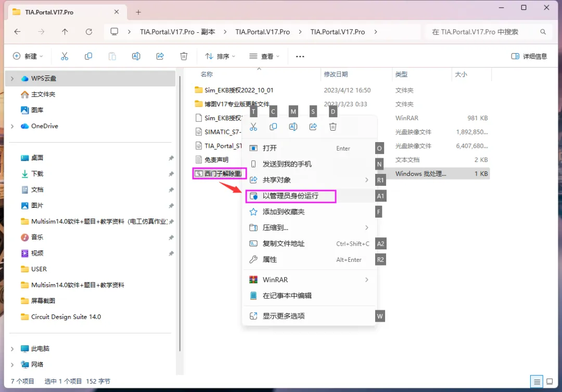The image size is (562, 392).
Task: Expand the WPS云盘 tree node
Action: click(12, 79)
